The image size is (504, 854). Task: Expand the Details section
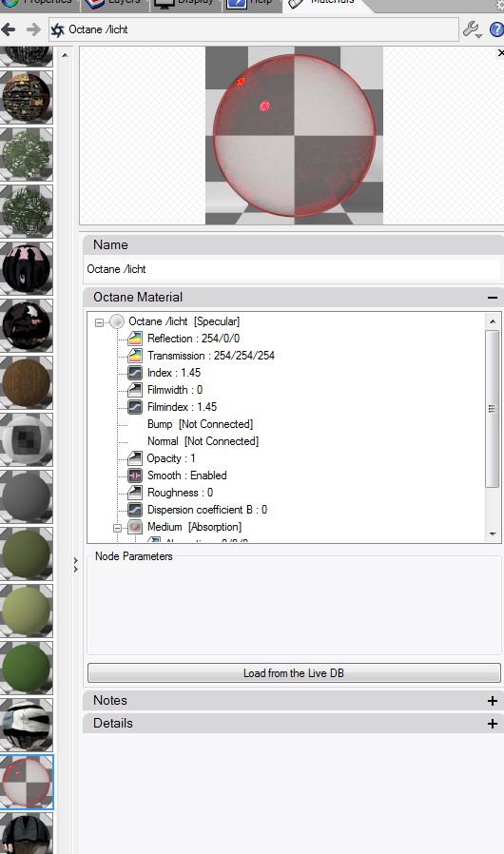pyautogui.click(x=492, y=724)
